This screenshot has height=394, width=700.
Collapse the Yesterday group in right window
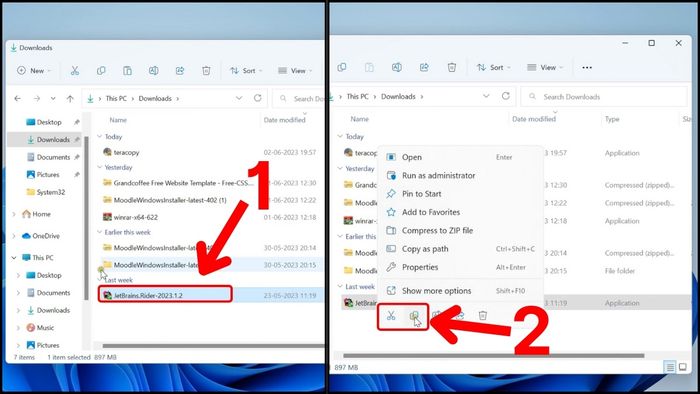pos(340,169)
